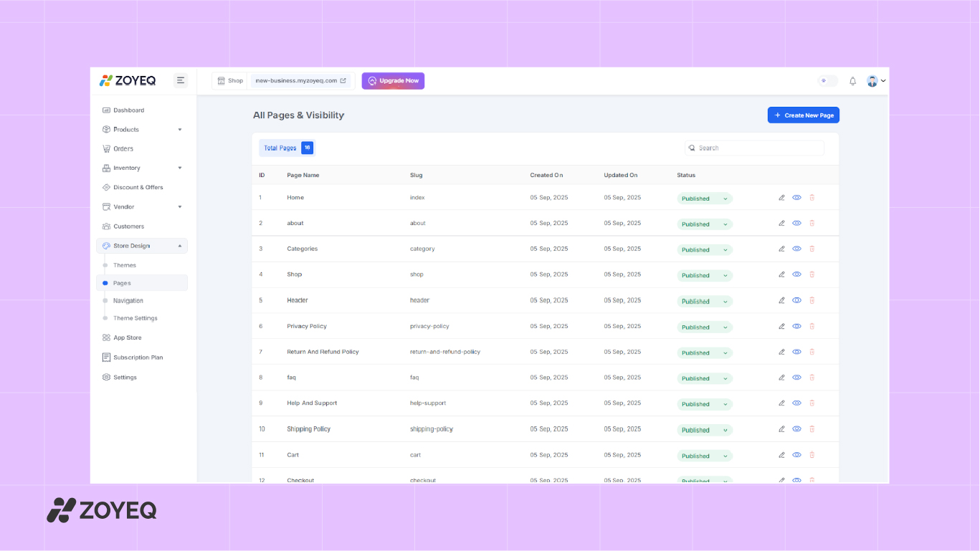The height and width of the screenshot is (551, 980).
Task: Open the notifications bell icon
Action: pos(852,81)
